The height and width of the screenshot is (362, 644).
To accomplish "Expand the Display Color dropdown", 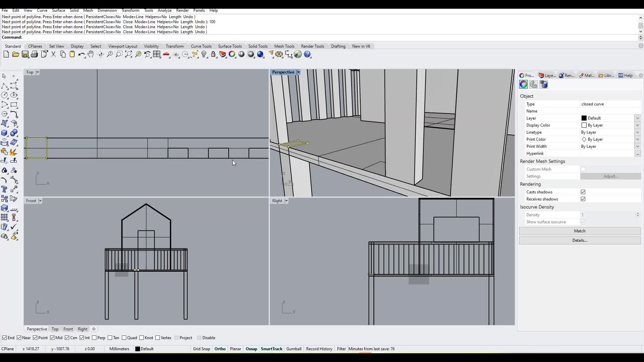I will 637,125.
